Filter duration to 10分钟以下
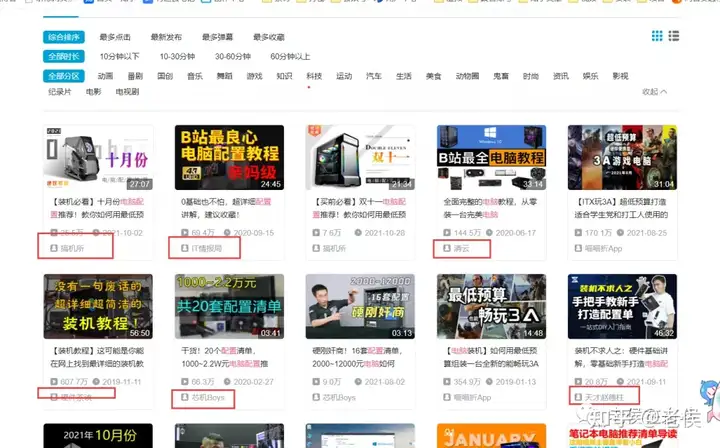The width and height of the screenshot is (720, 448). point(119,56)
